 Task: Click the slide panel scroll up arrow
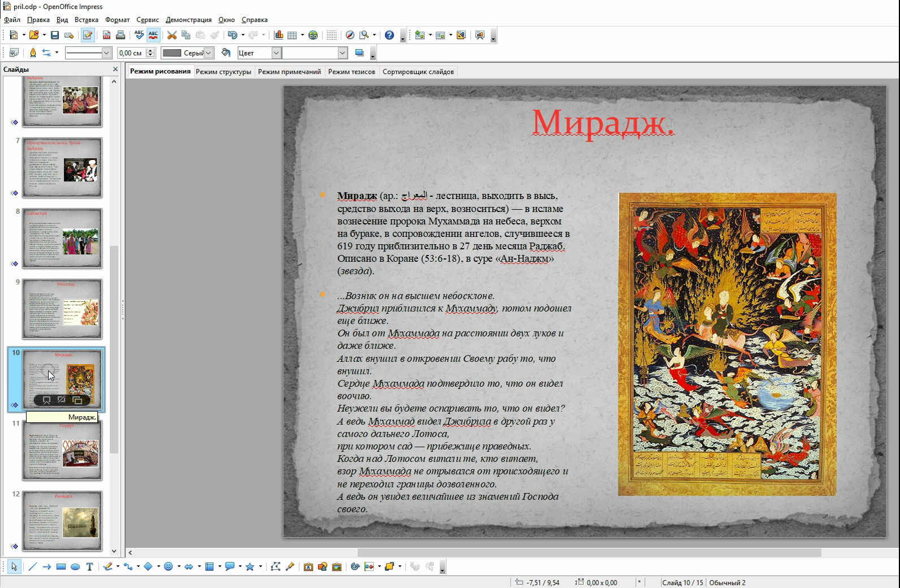coord(114,81)
